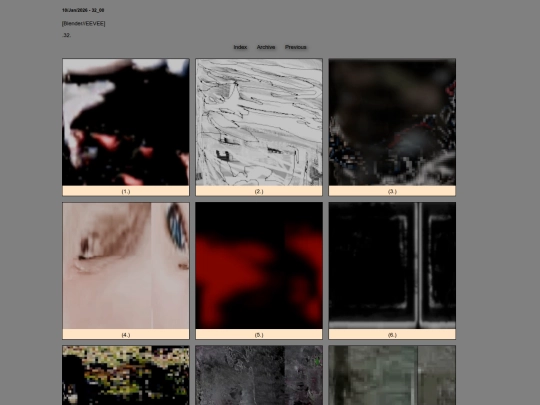Viewport: 540px width, 405px height.
Task: Open the yellow-green pixelated thumbnail
Action: pos(126,375)
